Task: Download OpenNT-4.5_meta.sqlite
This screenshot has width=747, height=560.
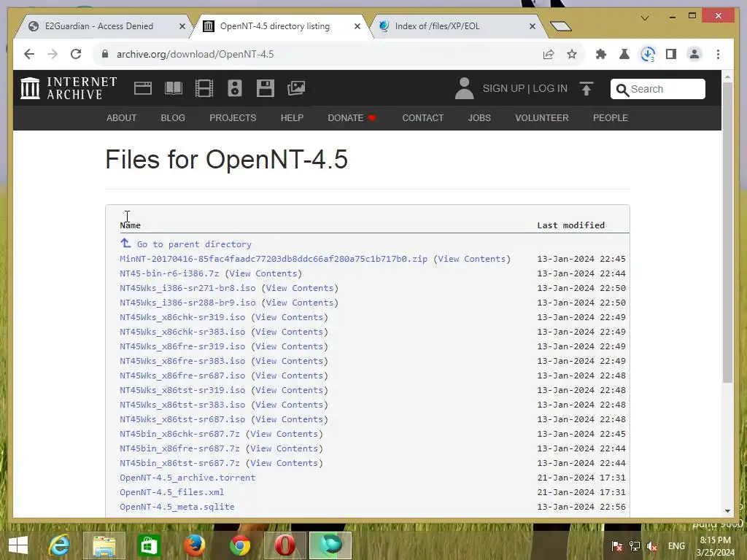Action: pos(177,507)
